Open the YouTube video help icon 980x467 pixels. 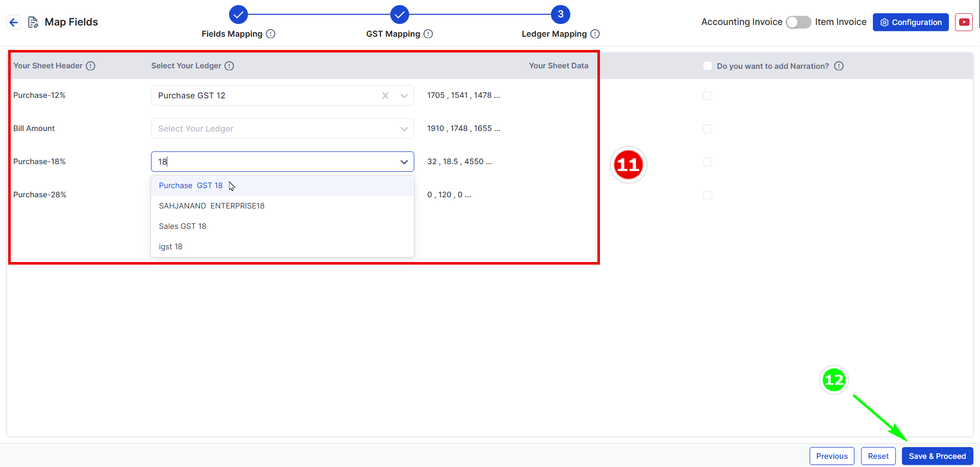[964, 22]
